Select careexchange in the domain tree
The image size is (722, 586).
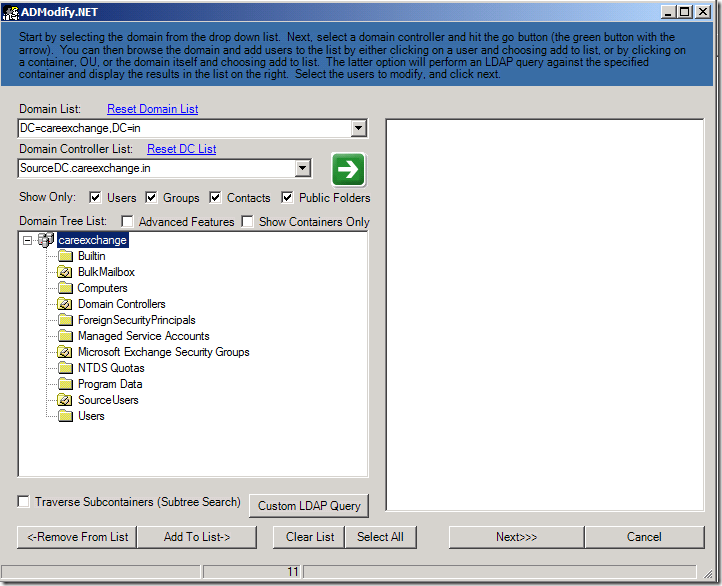pyautogui.click(x=93, y=240)
